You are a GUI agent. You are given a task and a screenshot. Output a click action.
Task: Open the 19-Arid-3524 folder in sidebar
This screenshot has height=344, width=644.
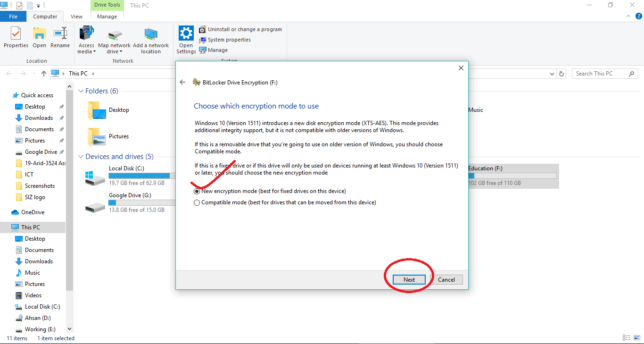[x=41, y=163]
